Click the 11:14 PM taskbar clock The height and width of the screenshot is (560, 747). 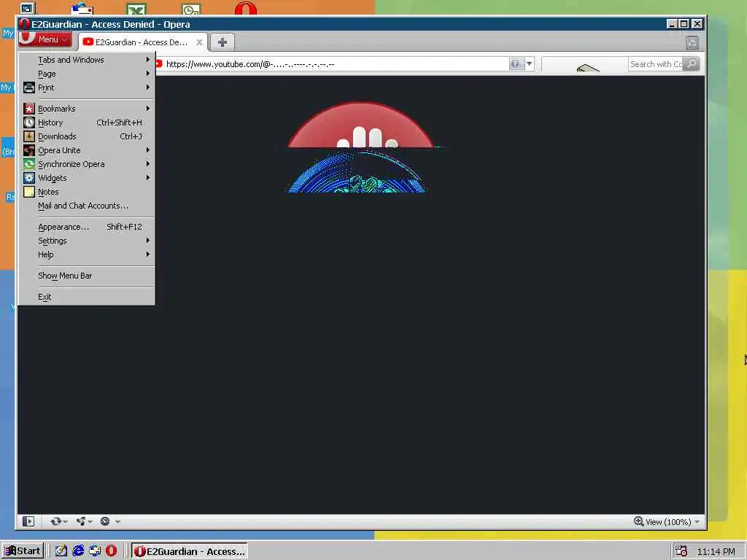[x=716, y=551]
